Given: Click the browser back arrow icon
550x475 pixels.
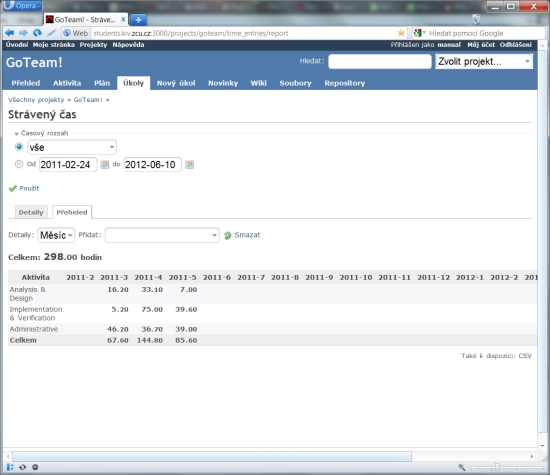Looking at the screenshot, I should (x=9, y=33).
